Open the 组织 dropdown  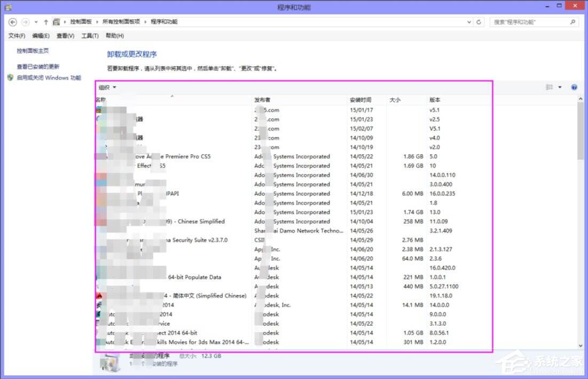(x=107, y=88)
